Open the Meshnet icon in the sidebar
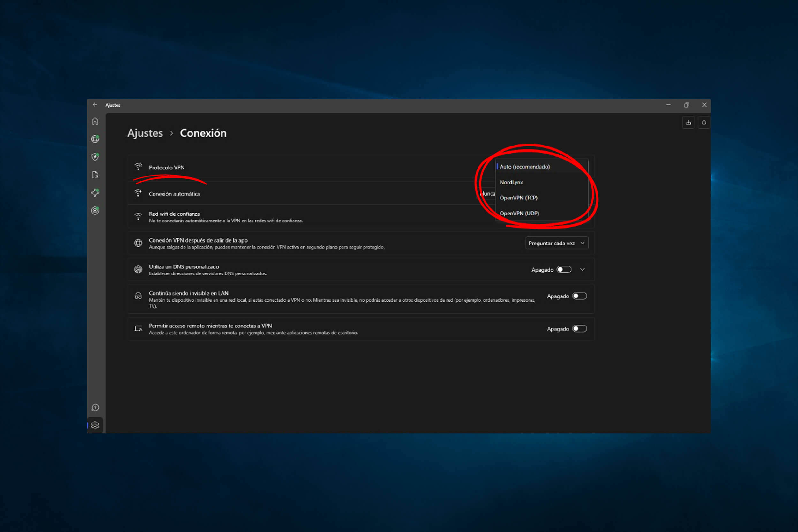Viewport: 798px width, 532px height. click(95, 193)
